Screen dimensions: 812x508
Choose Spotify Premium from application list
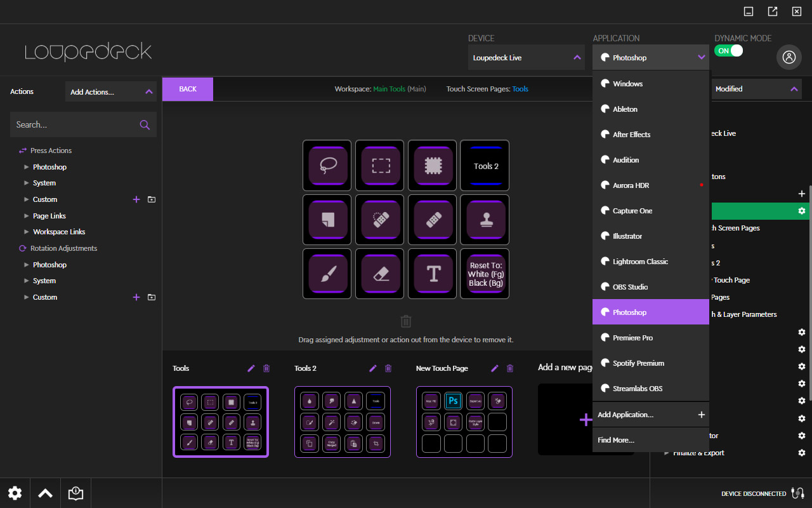point(651,363)
